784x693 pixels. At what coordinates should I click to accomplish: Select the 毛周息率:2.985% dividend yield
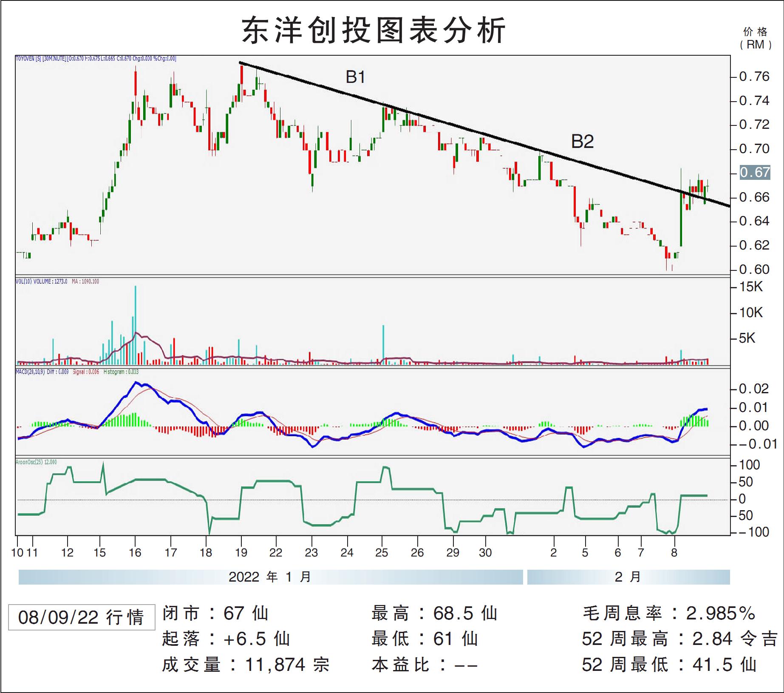point(669,613)
